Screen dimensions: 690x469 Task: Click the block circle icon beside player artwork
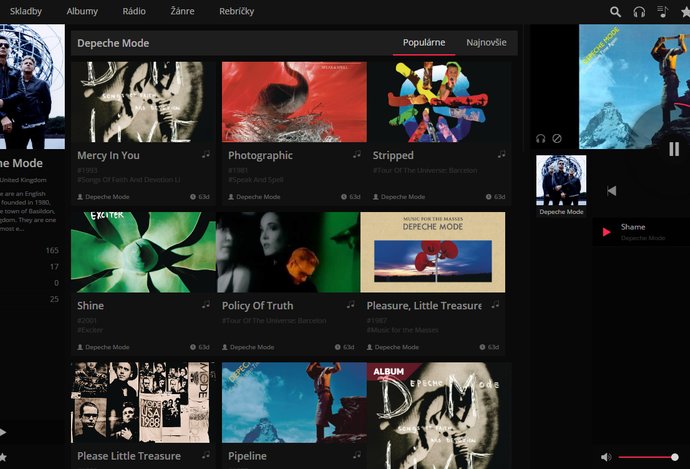click(557, 139)
